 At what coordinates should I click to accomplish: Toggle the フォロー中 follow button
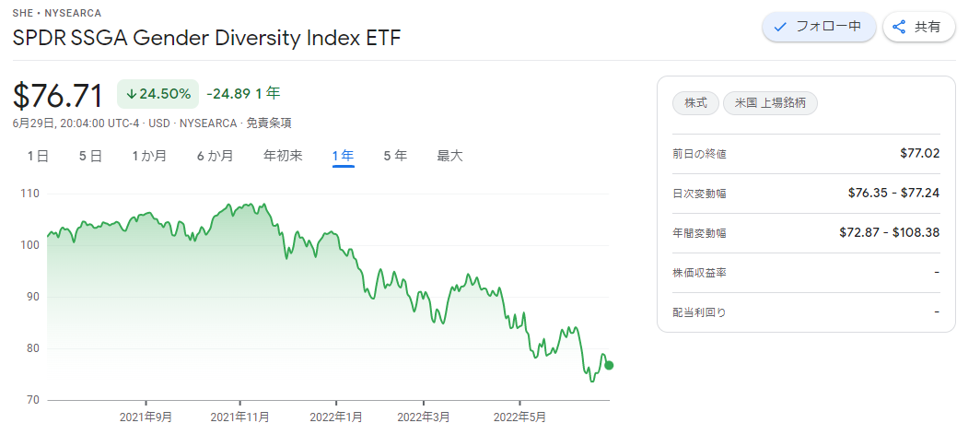[819, 28]
